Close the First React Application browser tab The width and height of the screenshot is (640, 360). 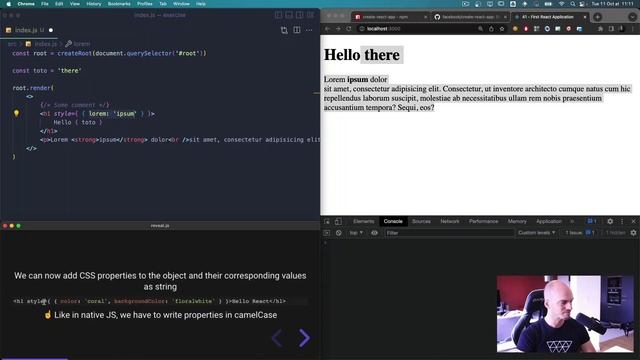(585, 17)
